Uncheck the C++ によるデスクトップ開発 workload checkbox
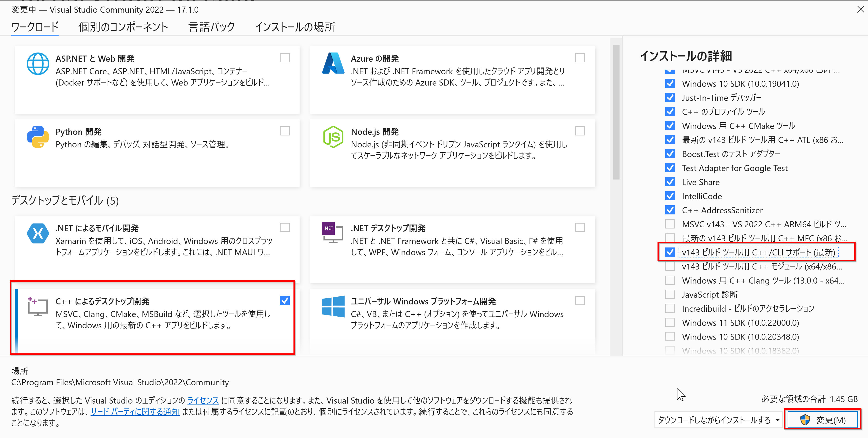This screenshot has height=438, width=868. (285, 300)
